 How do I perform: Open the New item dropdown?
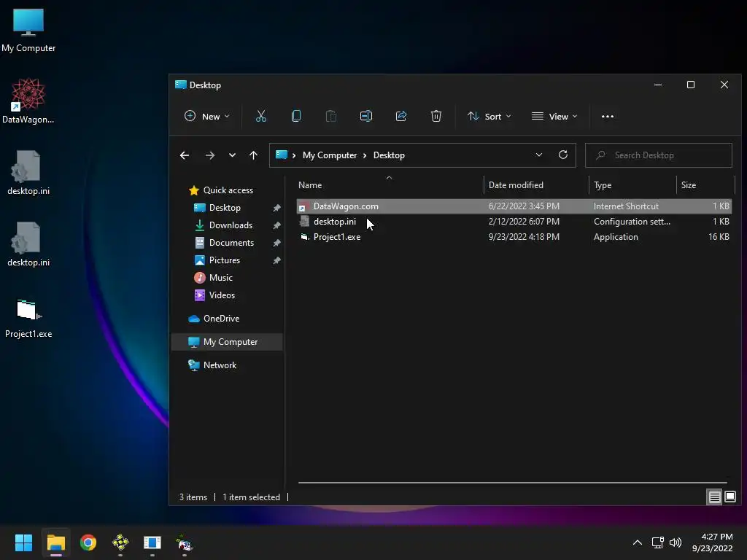click(x=206, y=116)
